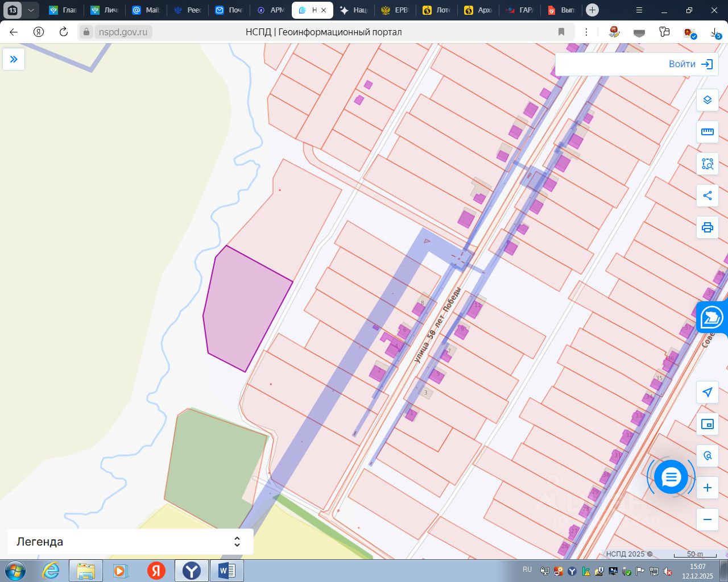Print the map with printer icon
The height and width of the screenshot is (582, 728).
click(x=708, y=227)
